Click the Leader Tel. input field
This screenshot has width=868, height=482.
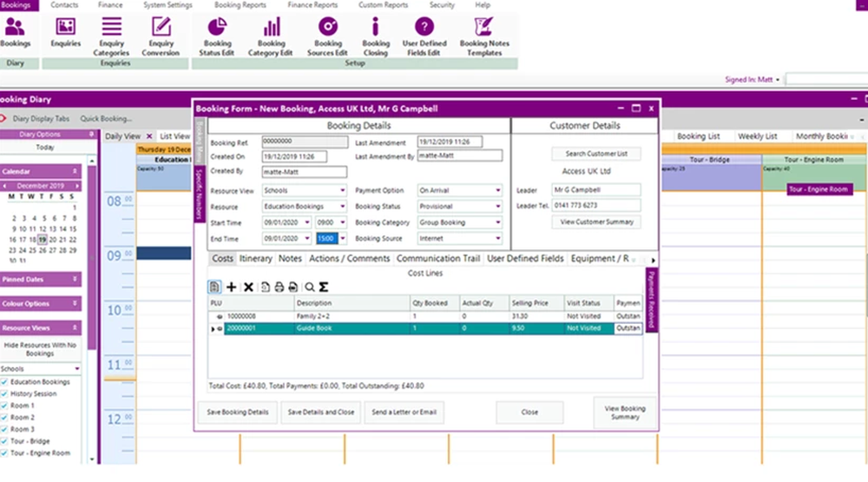[596, 205]
